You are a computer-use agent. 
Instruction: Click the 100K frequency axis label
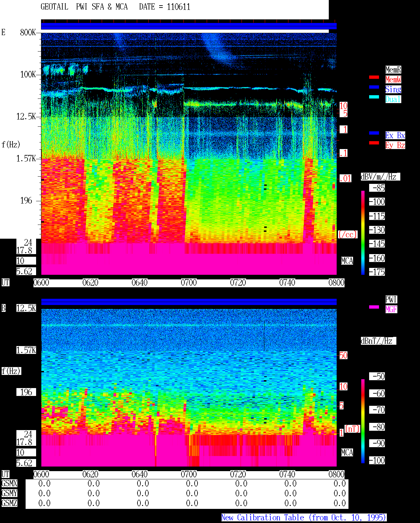point(28,74)
